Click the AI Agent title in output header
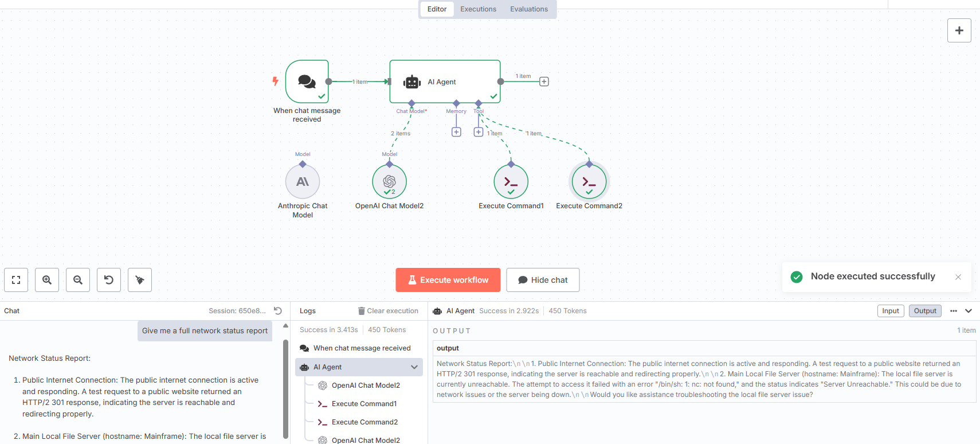 (x=460, y=311)
